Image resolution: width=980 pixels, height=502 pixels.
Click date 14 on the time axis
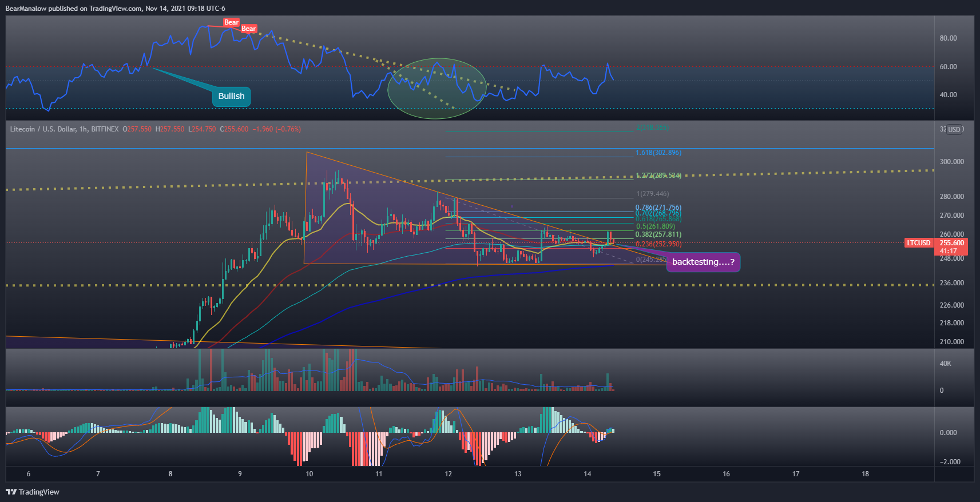[588, 474]
